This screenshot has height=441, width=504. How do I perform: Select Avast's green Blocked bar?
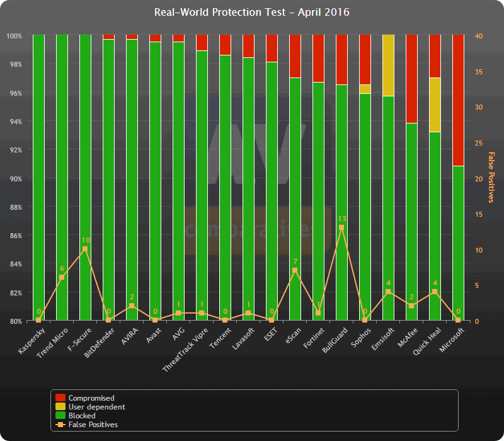coord(154,189)
